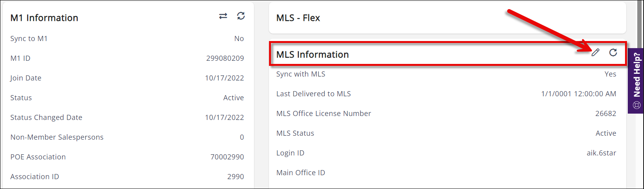Screen dimensions: 644x189
Task: Click the vertical scrollbar on the right edge
Action: pos(640,24)
